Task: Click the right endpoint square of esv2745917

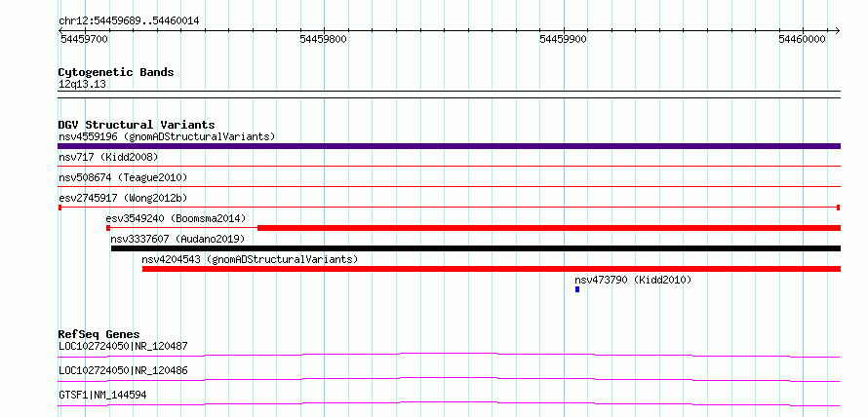Action: (839, 208)
